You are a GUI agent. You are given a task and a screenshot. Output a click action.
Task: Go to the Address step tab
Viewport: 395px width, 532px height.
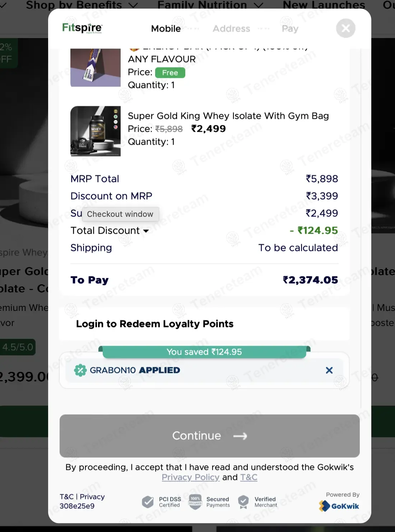tap(231, 29)
